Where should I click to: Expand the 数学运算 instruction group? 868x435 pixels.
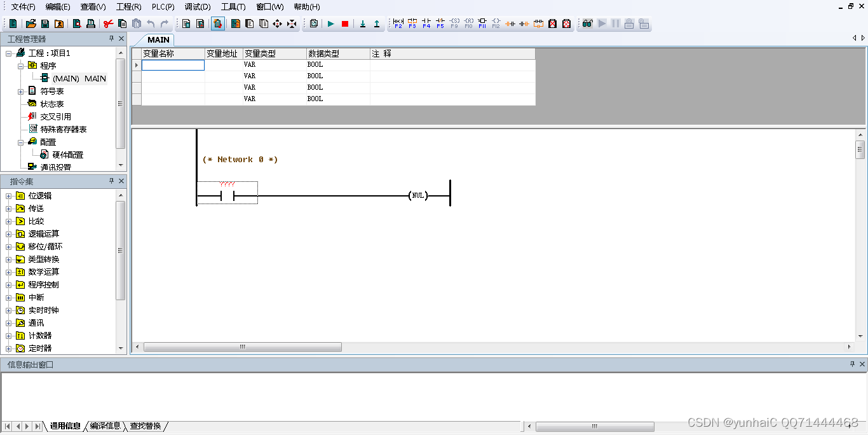pyautogui.click(x=9, y=272)
